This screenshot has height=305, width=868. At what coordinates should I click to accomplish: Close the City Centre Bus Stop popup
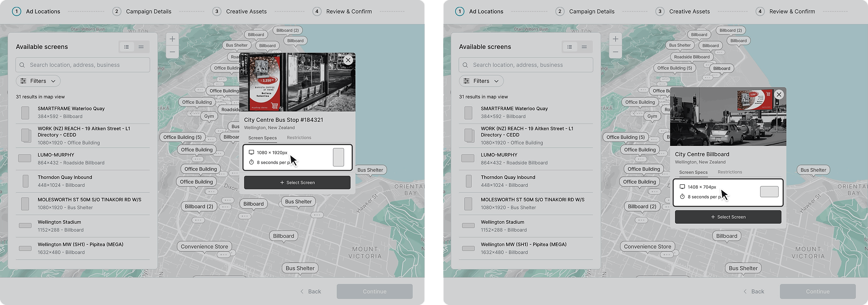(x=348, y=60)
